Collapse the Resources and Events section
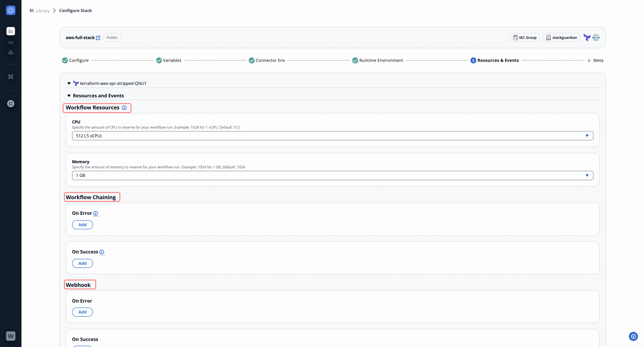The image size is (644, 347). 69,96
